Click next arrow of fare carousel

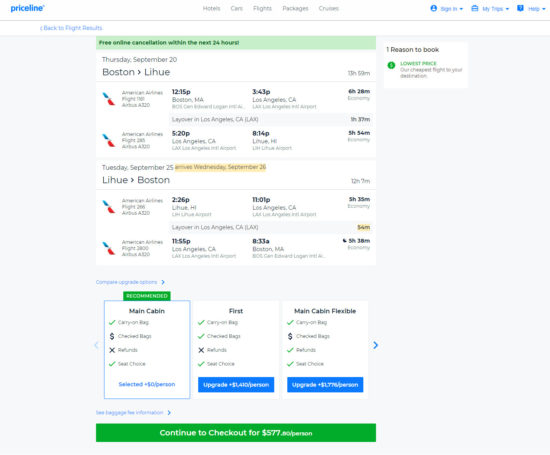[376, 345]
